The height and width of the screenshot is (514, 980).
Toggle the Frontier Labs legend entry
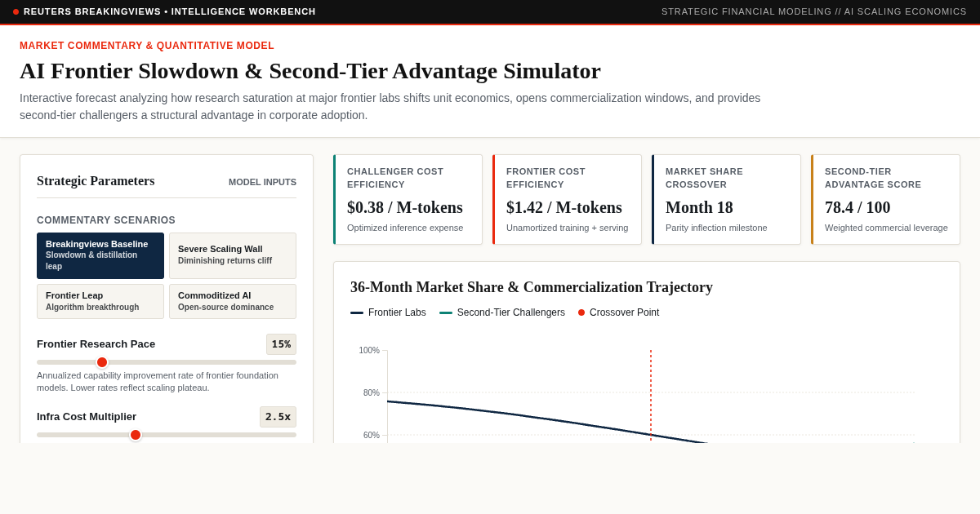(388, 312)
